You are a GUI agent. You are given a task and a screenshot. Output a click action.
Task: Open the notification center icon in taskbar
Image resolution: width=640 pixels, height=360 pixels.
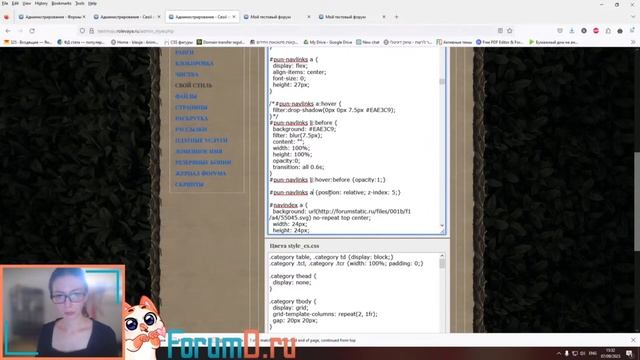tap(629, 353)
